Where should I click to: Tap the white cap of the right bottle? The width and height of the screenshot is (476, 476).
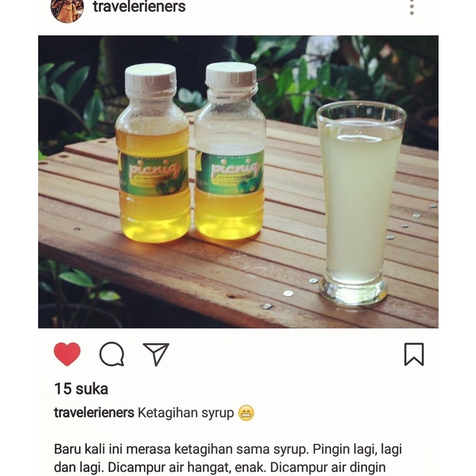point(231,76)
